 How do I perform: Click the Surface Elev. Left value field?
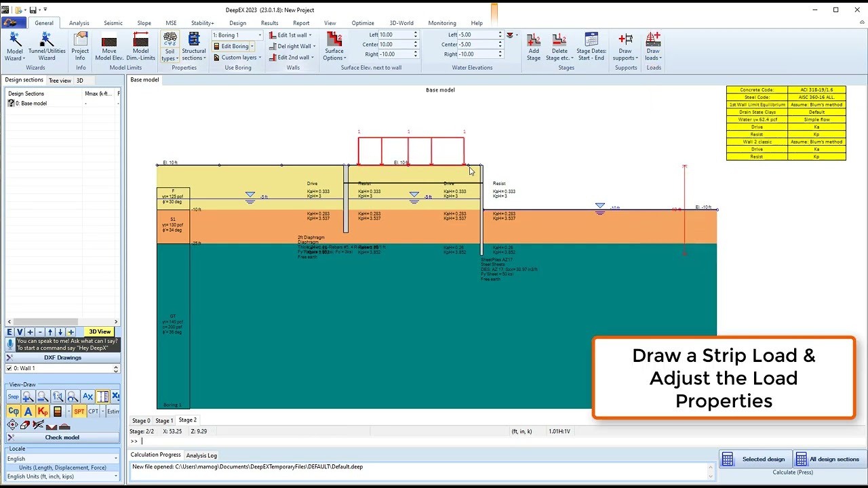[x=395, y=35]
